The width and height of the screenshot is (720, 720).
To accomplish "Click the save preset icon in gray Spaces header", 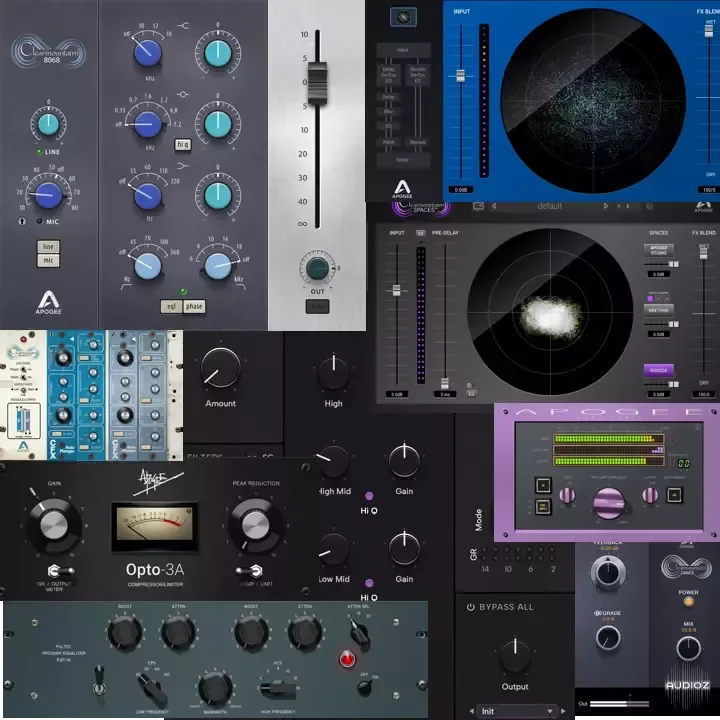I will coord(478,206).
